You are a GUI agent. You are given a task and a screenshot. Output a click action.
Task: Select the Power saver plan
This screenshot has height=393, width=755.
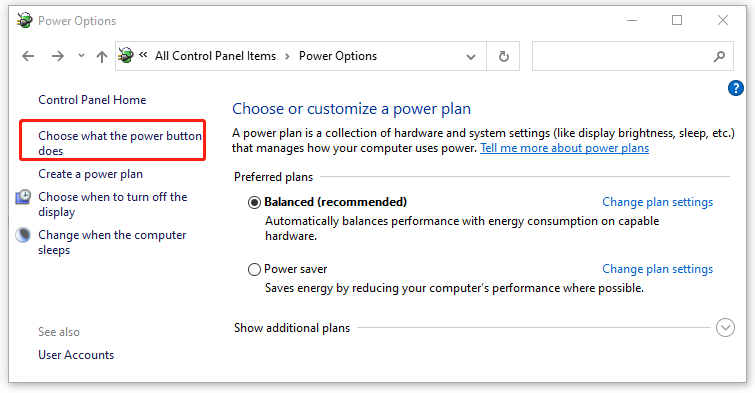click(x=254, y=269)
